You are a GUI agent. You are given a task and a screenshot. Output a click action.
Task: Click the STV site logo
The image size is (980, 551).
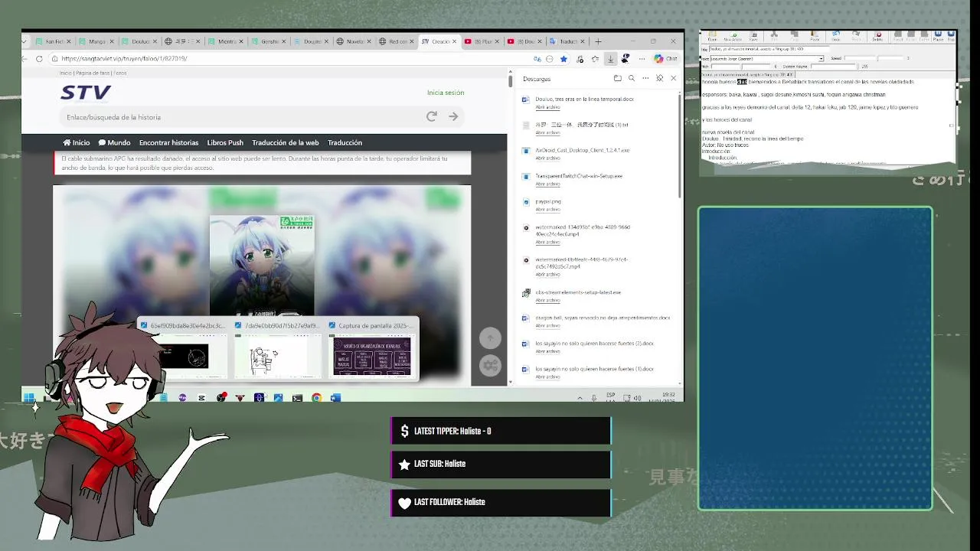click(86, 93)
